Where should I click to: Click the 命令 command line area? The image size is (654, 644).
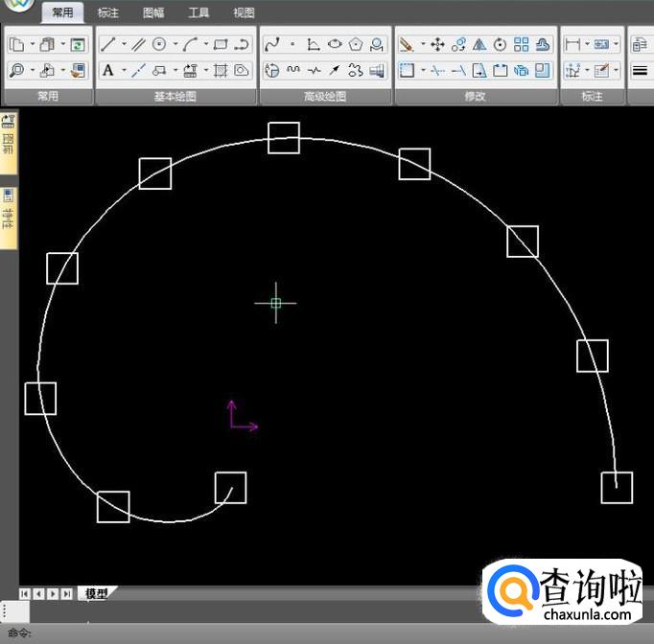click(288, 633)
